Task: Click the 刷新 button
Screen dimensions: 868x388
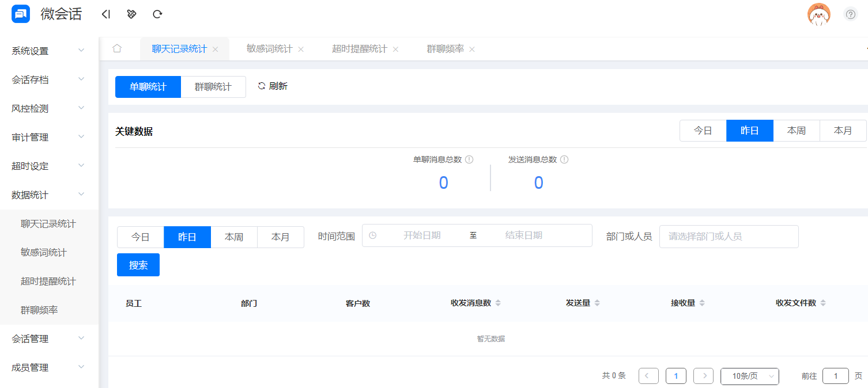Action: 272,86
